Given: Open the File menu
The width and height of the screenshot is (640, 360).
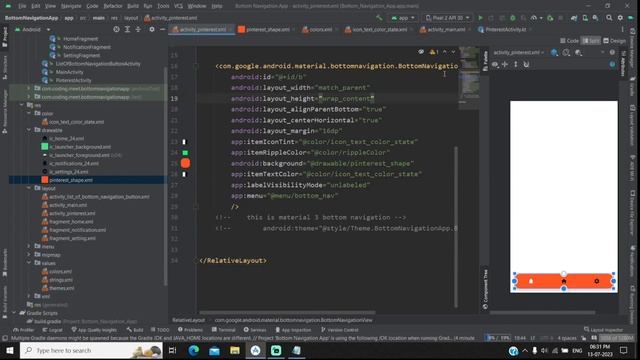Looking at the screenshot, I should pos(22,6).
